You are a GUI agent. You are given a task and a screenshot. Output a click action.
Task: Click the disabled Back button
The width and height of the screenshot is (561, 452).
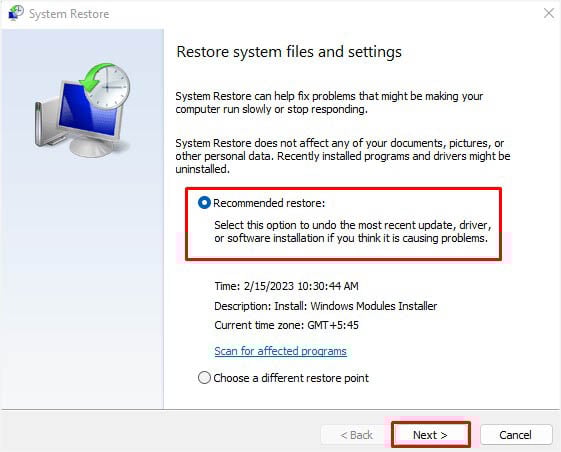[x=356, y=435]
